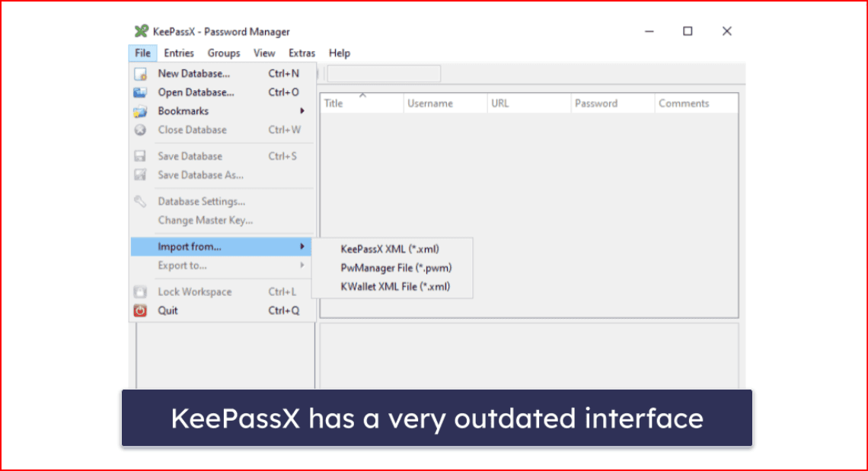Image resolution: width=868 pixels, height=471 pixels.
Task: Click the Lock Workspace icon
Action: coord(140,292)
